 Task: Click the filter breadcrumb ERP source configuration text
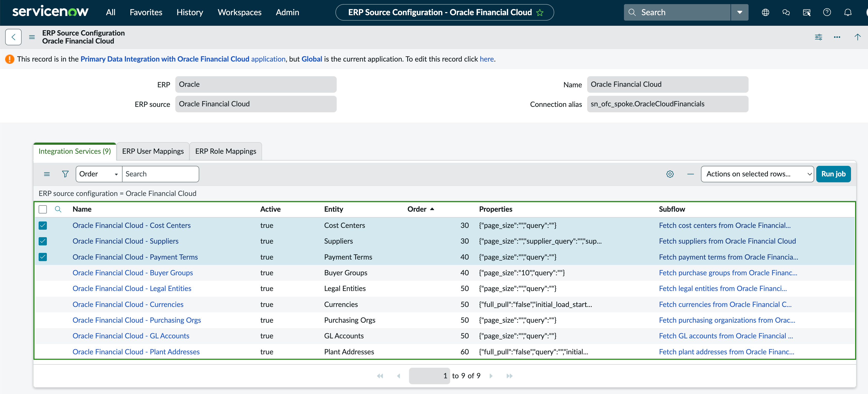coord(117,193)
